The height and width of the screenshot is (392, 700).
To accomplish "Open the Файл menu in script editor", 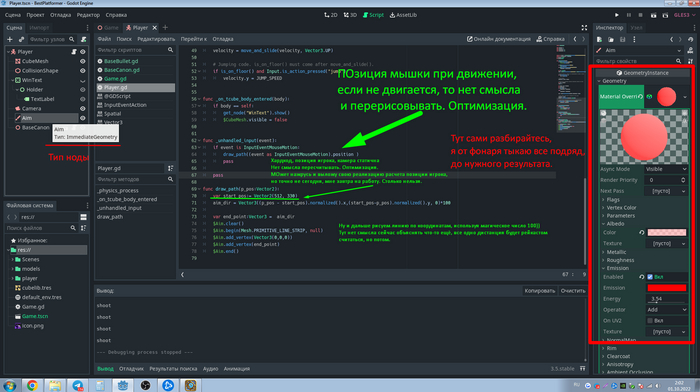I will pyautogui.click(x=104, y=39).
